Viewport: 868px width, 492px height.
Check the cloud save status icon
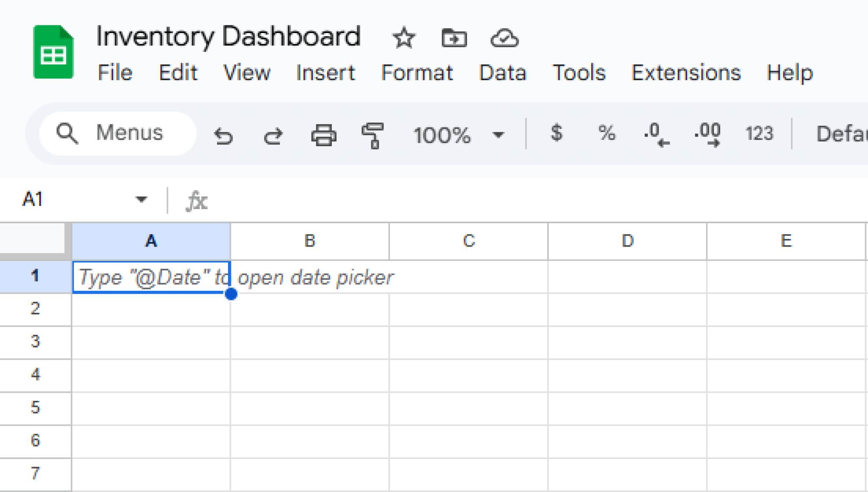tap(505, 37)
